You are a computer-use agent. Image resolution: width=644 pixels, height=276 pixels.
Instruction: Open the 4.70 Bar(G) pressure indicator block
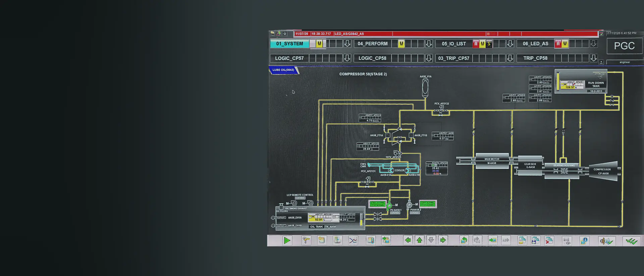point(370,118)
